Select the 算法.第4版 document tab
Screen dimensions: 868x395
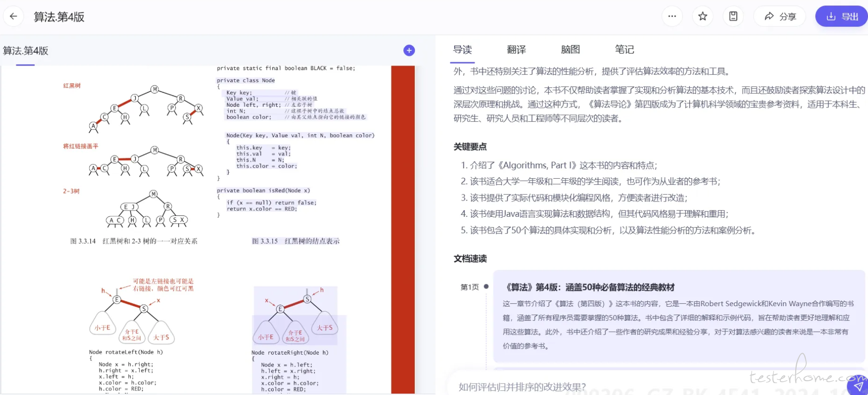pos(26,51)
